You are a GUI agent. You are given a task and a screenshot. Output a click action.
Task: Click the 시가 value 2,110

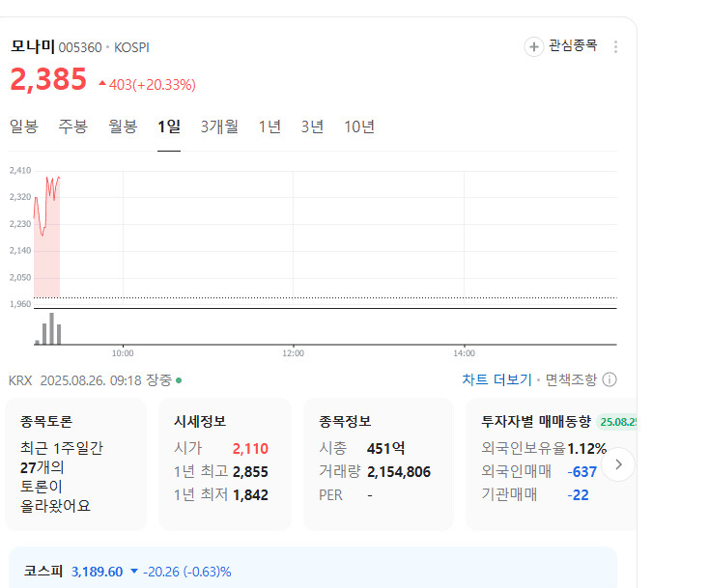coord(250,449)
